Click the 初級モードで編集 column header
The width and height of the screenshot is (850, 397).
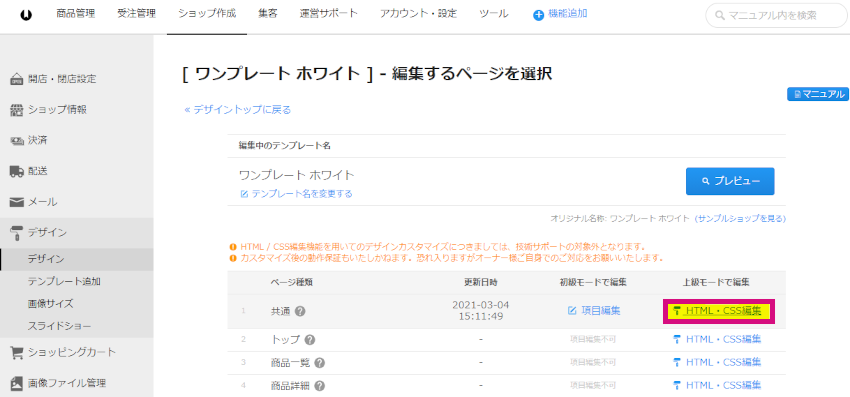click(594, 283)
